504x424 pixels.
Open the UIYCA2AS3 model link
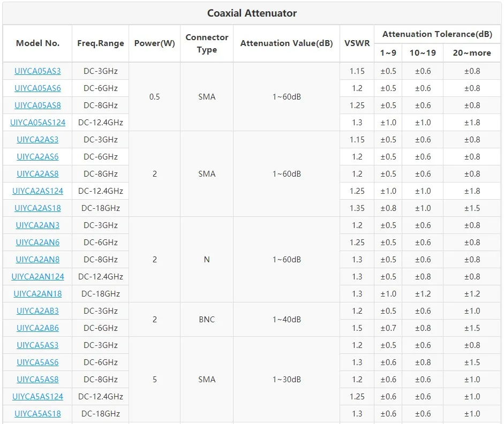pyautogui.click(x=37, y=140)
